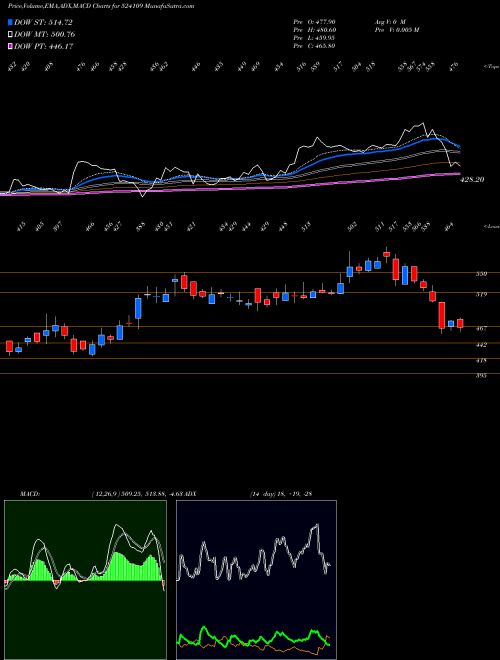Click the 'Avg V: 0 M' reading
This screenshot has height=660, width=500.
coord(390,22)
